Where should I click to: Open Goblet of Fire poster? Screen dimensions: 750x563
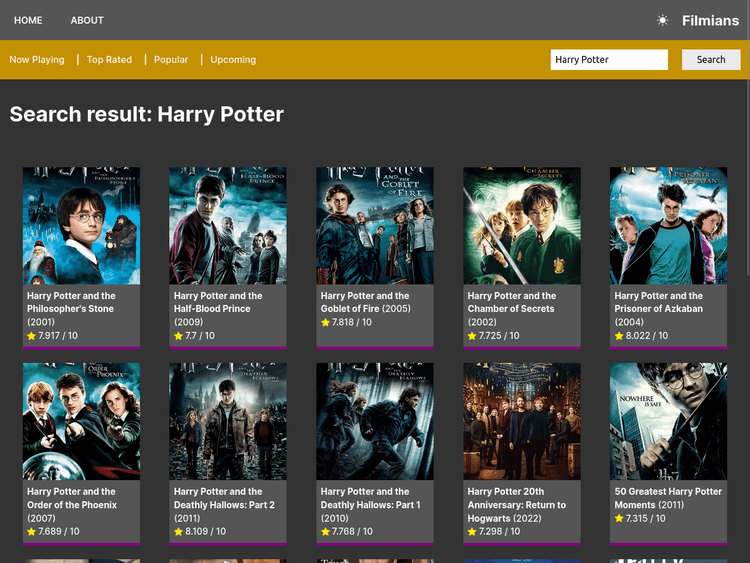pyautogui.click(x=375, y=226)
